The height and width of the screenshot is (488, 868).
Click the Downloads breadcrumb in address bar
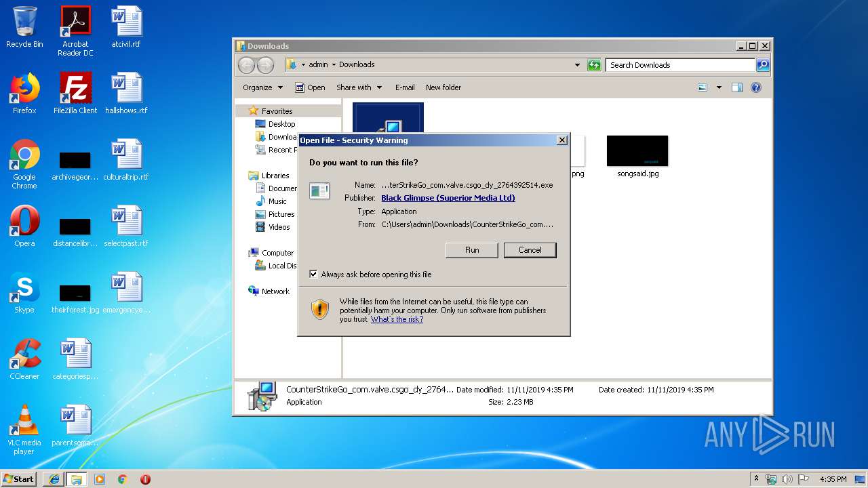click(357, 65)
